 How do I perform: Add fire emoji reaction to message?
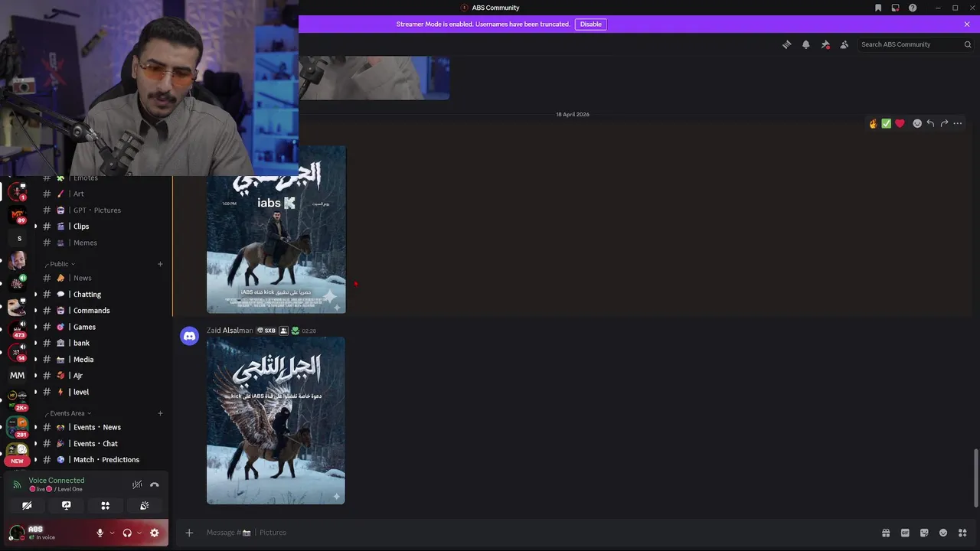point(873,123)
